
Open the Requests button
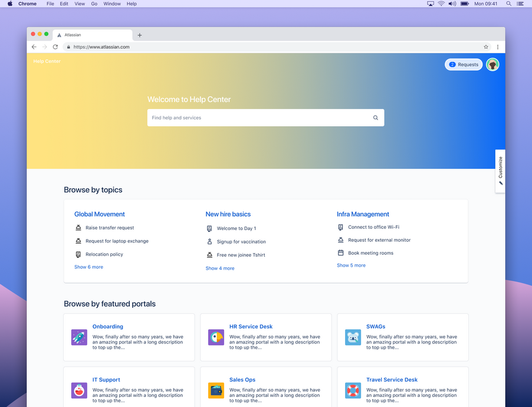pos(464,64)
